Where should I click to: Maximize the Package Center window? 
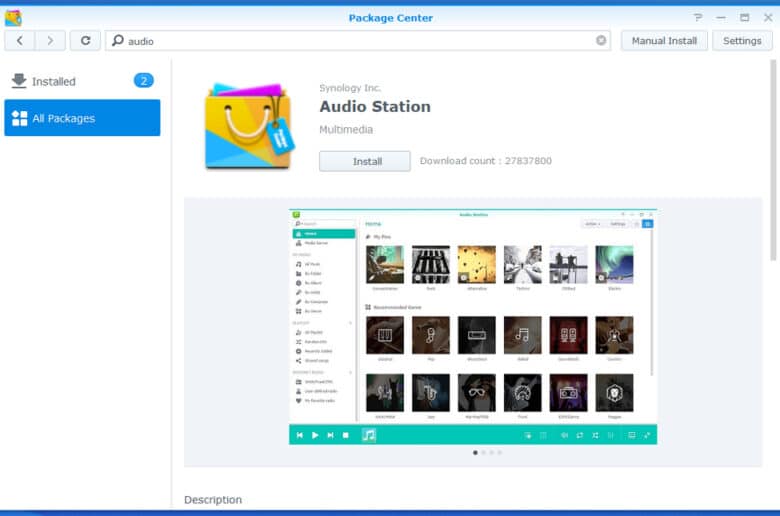pyautogui.click(x=745, y=17)
